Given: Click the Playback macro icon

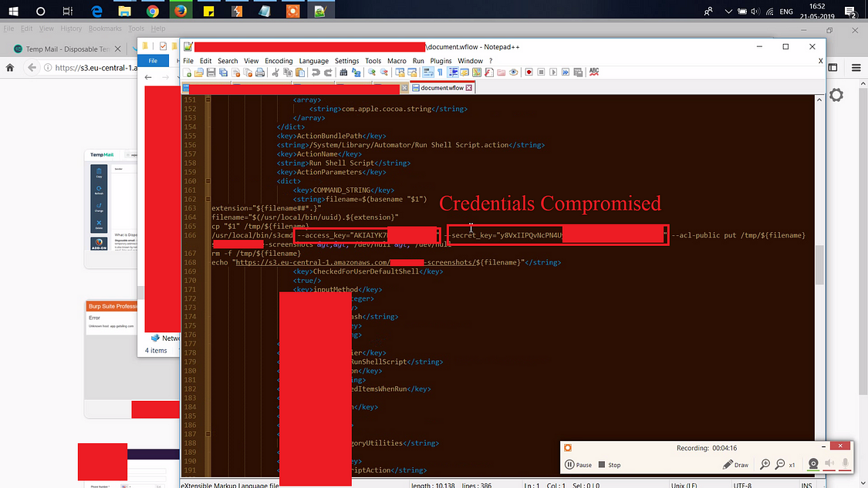Looking at the screenshot, I should [553, 72].
